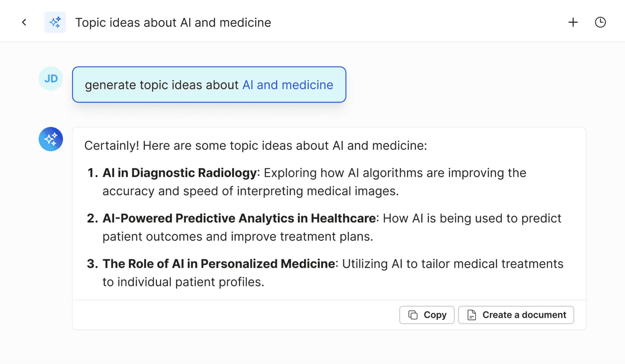This screenshot has width=625, height=364.
Task: Click 'accuracy and speed of interpreting medical images' text
Action: point(251,191)
